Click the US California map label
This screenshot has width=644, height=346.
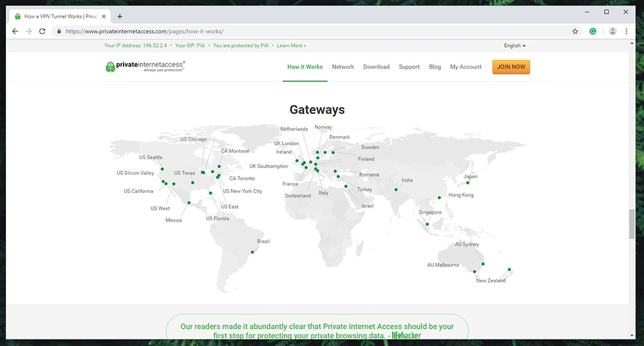[138, 191]
